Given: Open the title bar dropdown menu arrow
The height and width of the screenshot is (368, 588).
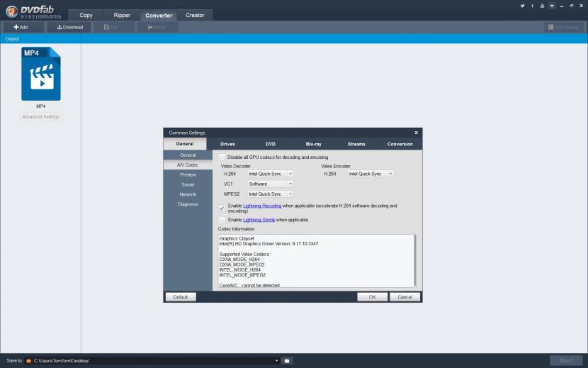Looking at the screenshot, I should click(x=552, y=6).
